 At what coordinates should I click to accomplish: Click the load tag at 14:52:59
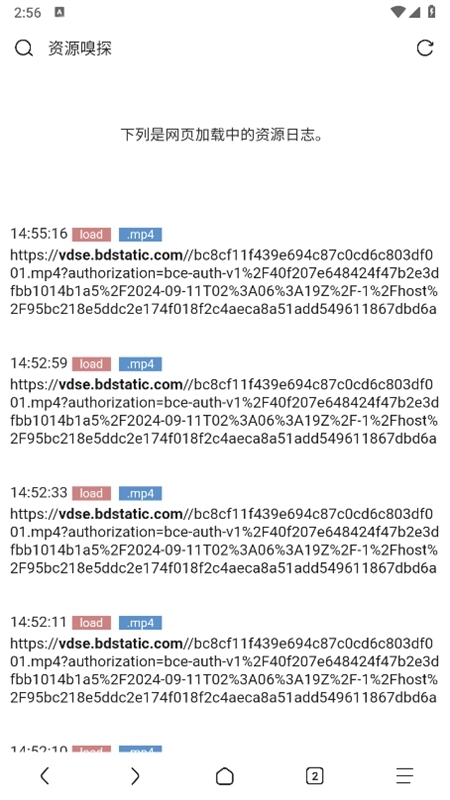coord(91,364)
